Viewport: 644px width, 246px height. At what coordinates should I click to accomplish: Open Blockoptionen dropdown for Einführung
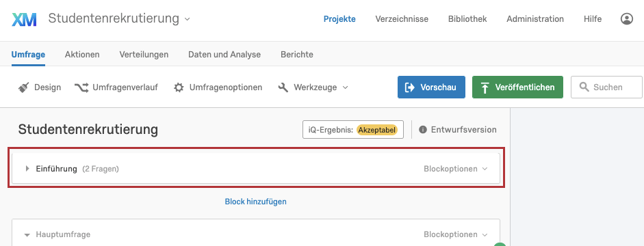pyautogui.click(x=456, y=169)
